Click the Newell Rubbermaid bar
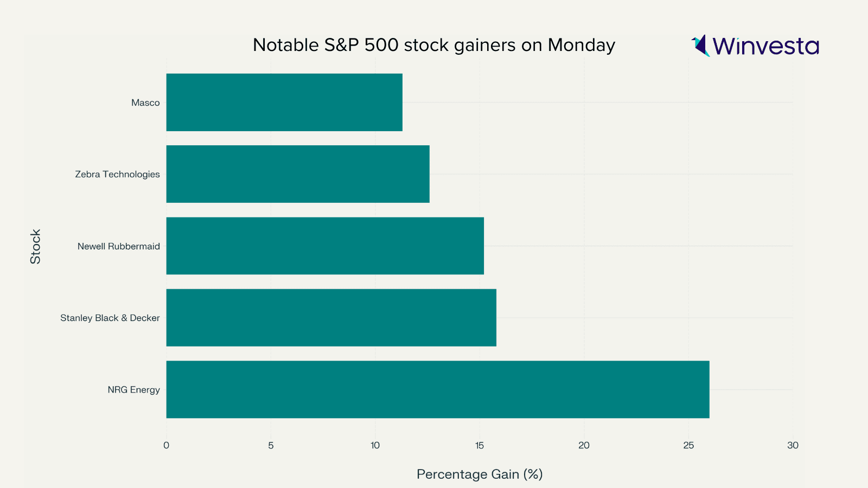This screenshot has width=868, height=488. [x=324, y=246]
